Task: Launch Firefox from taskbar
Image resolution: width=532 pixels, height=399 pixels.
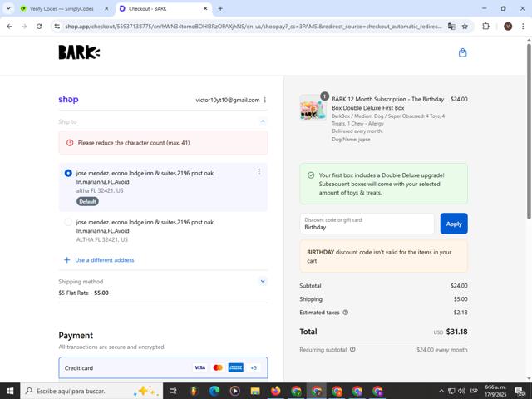Action: (x=275, y=391)
